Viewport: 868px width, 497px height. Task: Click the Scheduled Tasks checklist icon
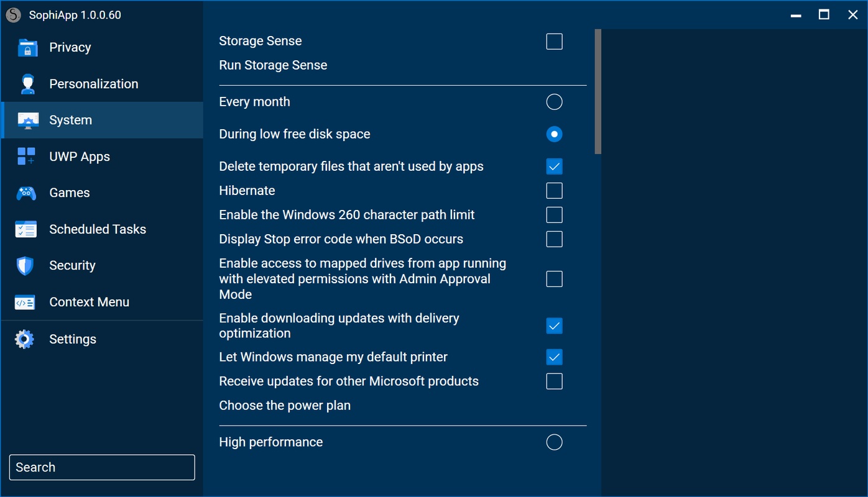[26, 229]
